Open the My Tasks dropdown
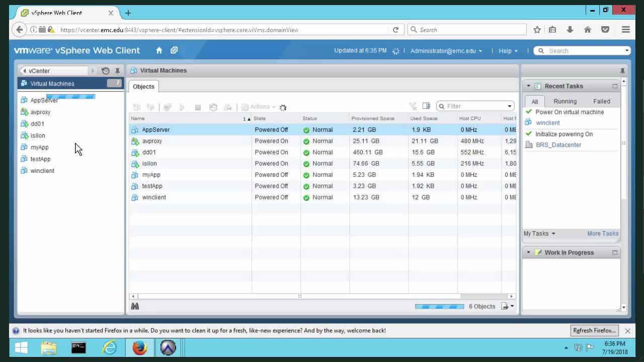This screenshot has width=644, height=362. (x=539, y=233)
